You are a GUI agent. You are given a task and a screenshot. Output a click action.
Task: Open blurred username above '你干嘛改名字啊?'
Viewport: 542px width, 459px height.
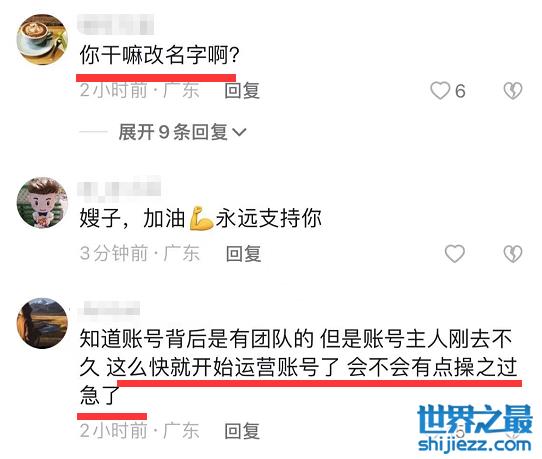[x=115, y=25]
